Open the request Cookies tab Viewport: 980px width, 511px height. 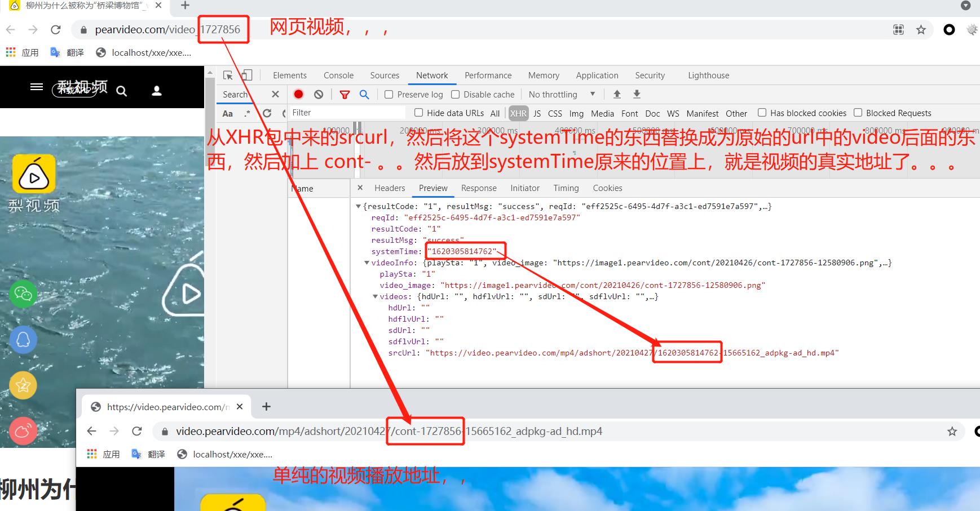click(x=607, y=188)
